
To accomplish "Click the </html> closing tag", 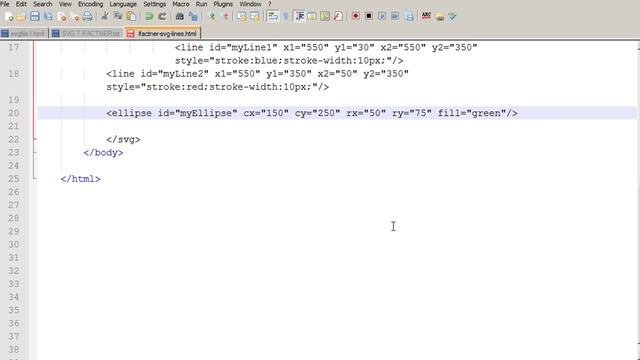I will tap(80, 179).
